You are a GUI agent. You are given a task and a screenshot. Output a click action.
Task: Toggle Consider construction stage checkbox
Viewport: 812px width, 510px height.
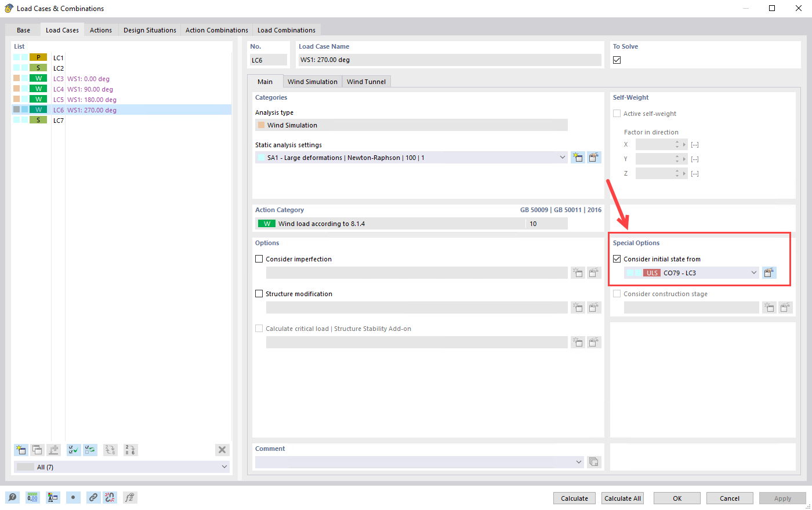617,294
